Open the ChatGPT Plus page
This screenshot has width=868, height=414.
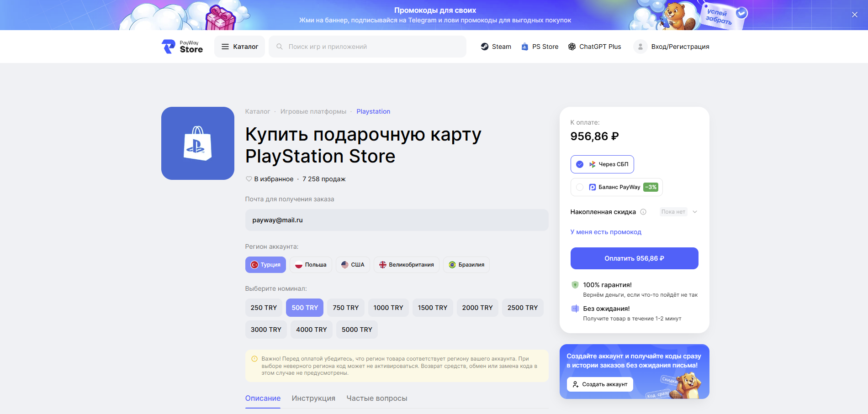tap(594, 47)
